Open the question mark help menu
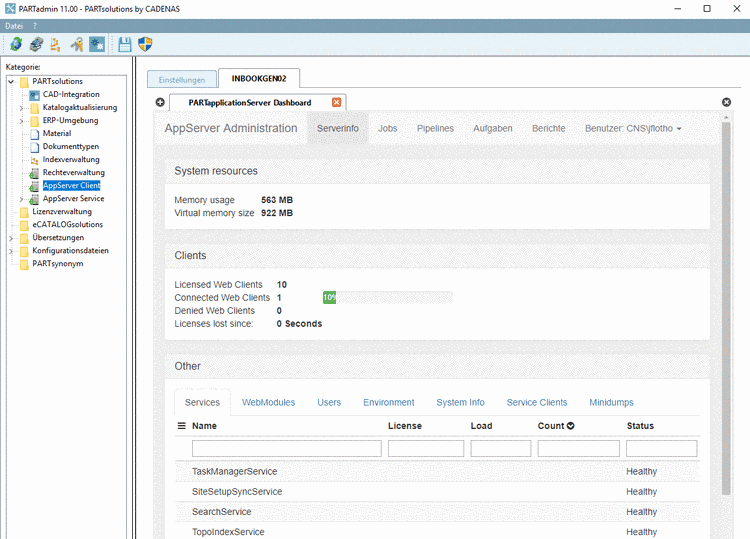This screenshot has width=750, height=539. click(x=34, y=26)
